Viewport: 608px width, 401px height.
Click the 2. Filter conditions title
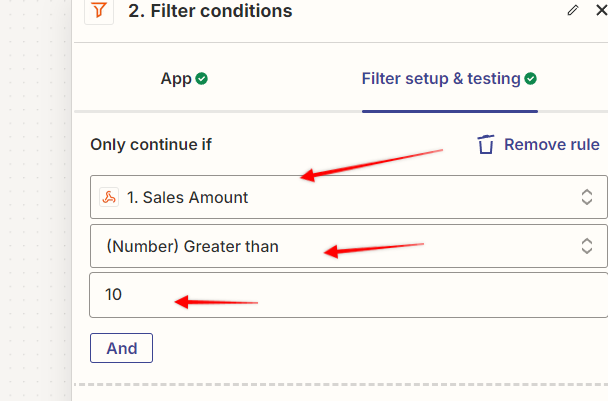pyautogui.click(x=210, y=11)
